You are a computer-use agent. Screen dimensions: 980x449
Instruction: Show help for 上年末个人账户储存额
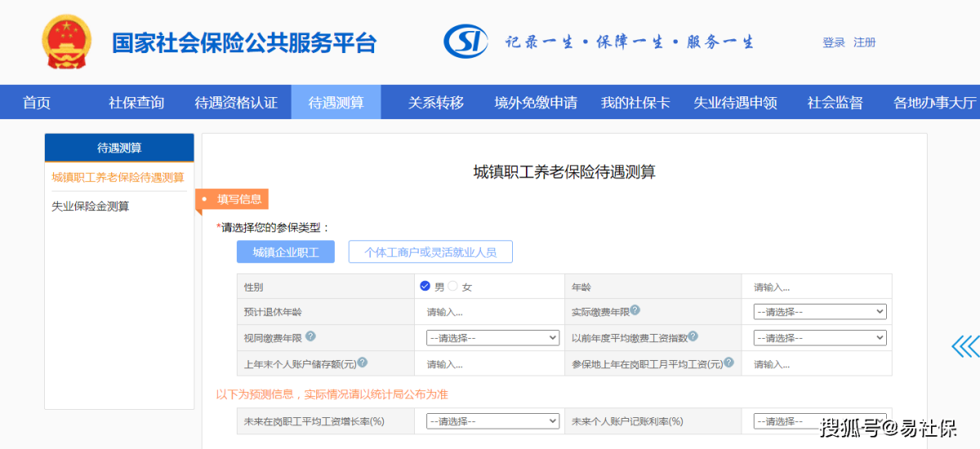click(363, 362)
